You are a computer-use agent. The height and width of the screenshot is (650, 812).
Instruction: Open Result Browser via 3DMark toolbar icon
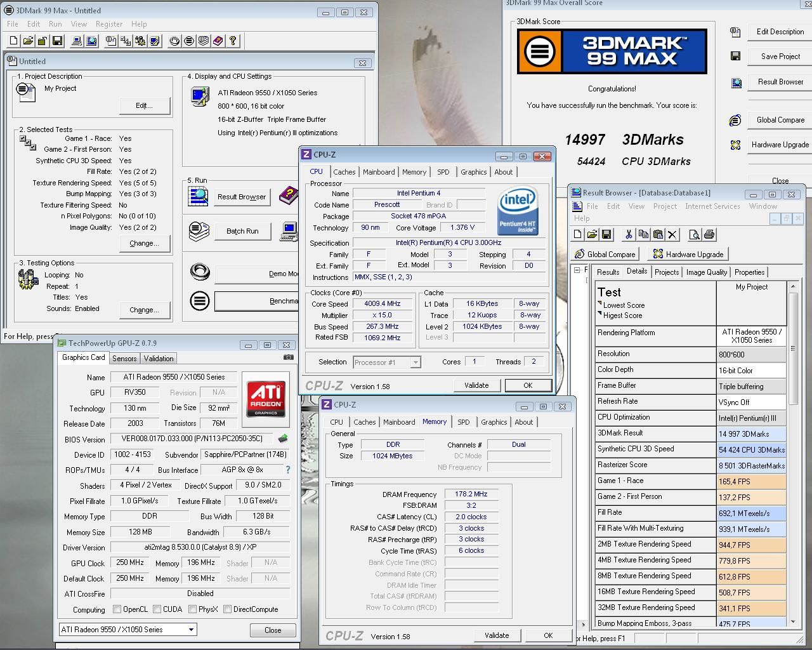(91, 41)
